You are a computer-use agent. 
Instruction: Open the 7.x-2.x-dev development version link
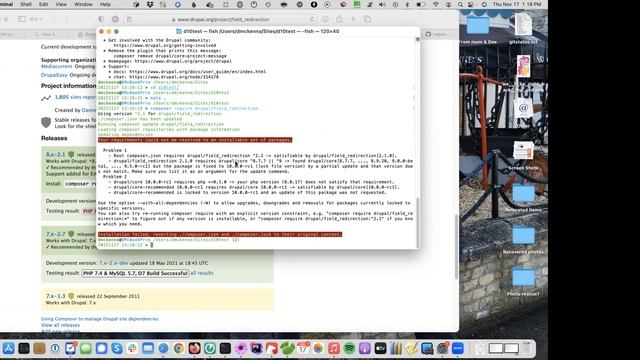[113, 263]
